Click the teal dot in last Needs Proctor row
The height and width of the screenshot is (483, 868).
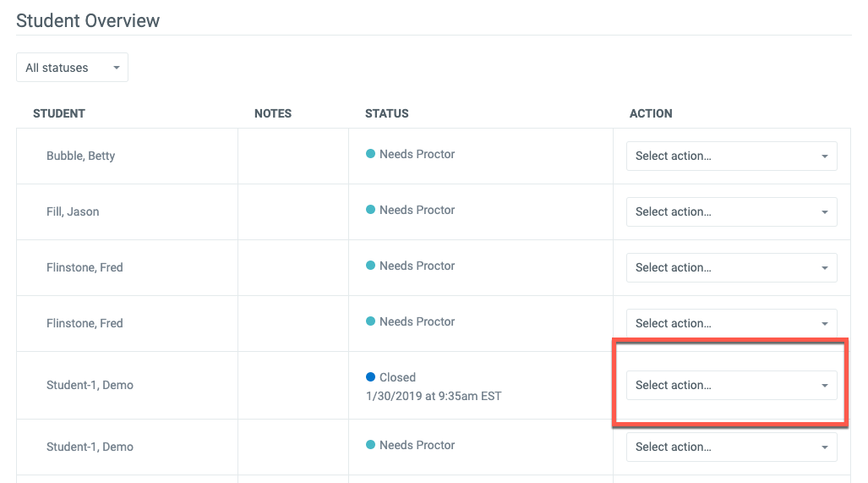[370, 444]
